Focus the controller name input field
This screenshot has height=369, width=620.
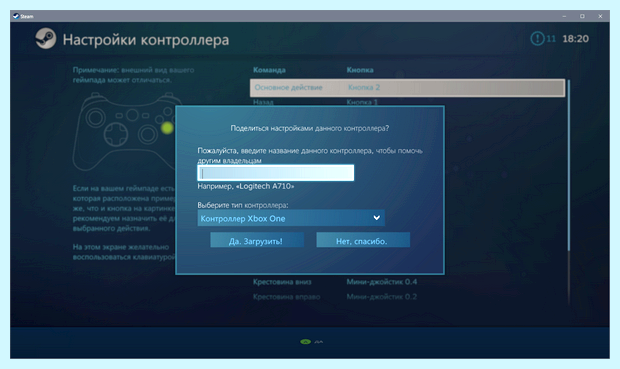(x=276, y=173)
